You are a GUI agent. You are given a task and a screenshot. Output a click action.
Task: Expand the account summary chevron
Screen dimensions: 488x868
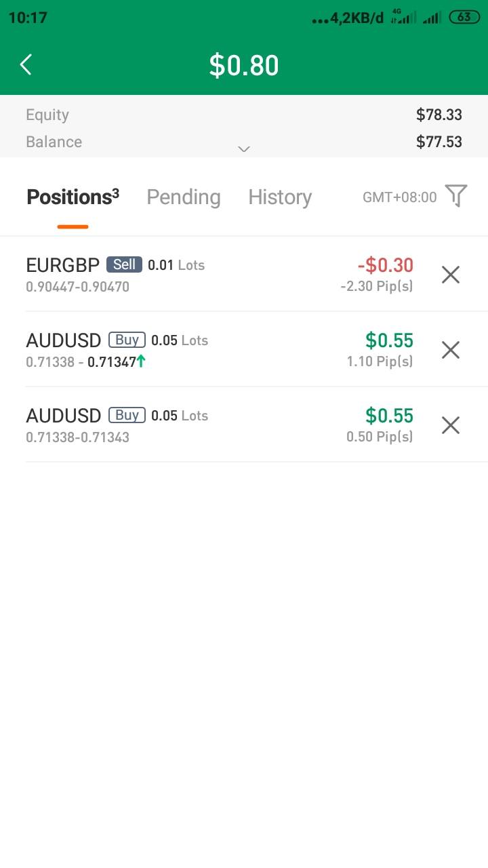[244, 149]
